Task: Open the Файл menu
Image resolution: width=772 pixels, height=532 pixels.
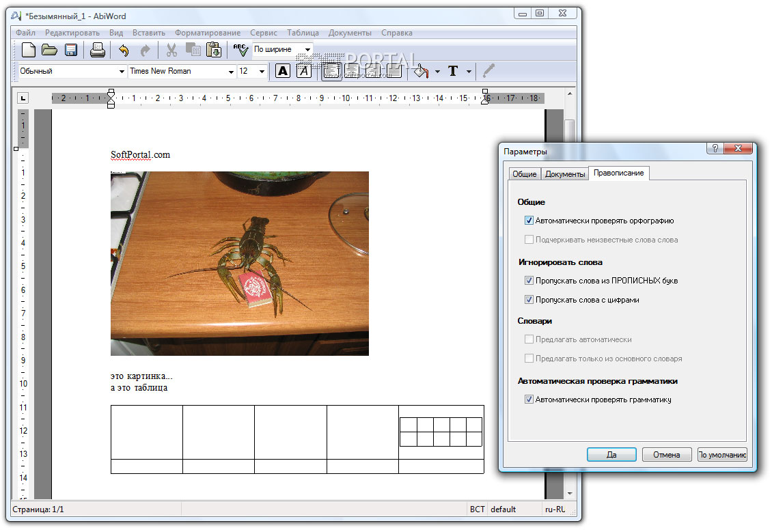Action: 25,33
